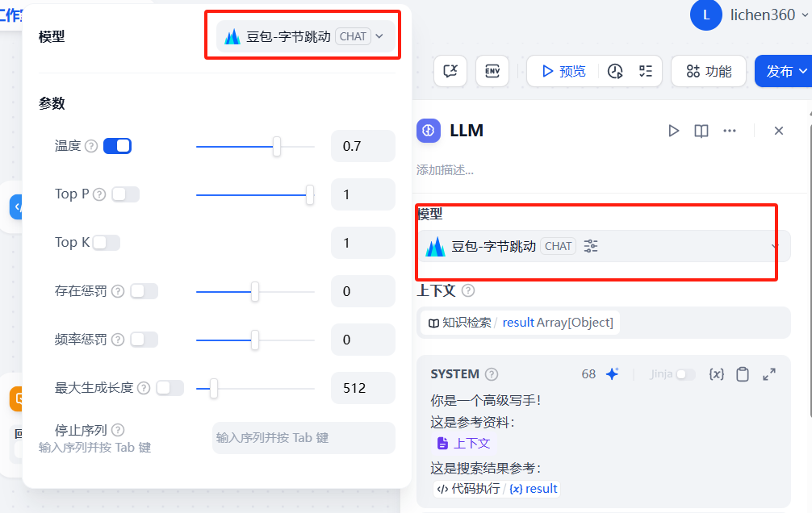Show help for SYSTEM prompt
812x513 pixels.
492,374
